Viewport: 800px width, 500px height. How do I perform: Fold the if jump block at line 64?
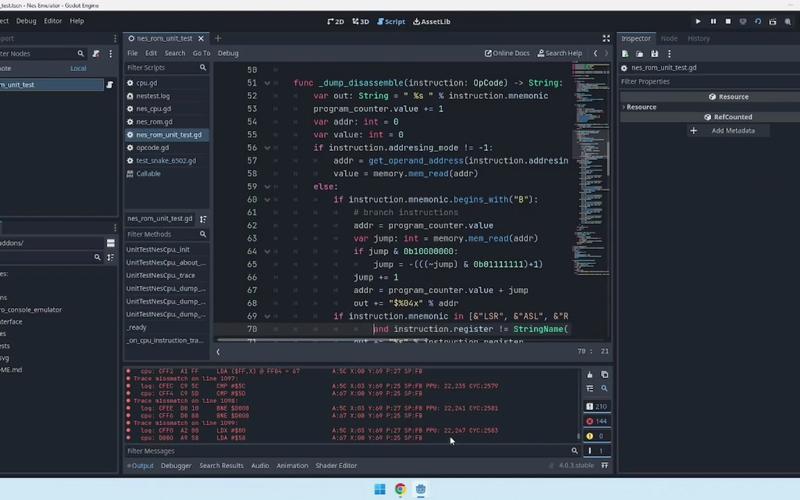[x=267, y=252]
